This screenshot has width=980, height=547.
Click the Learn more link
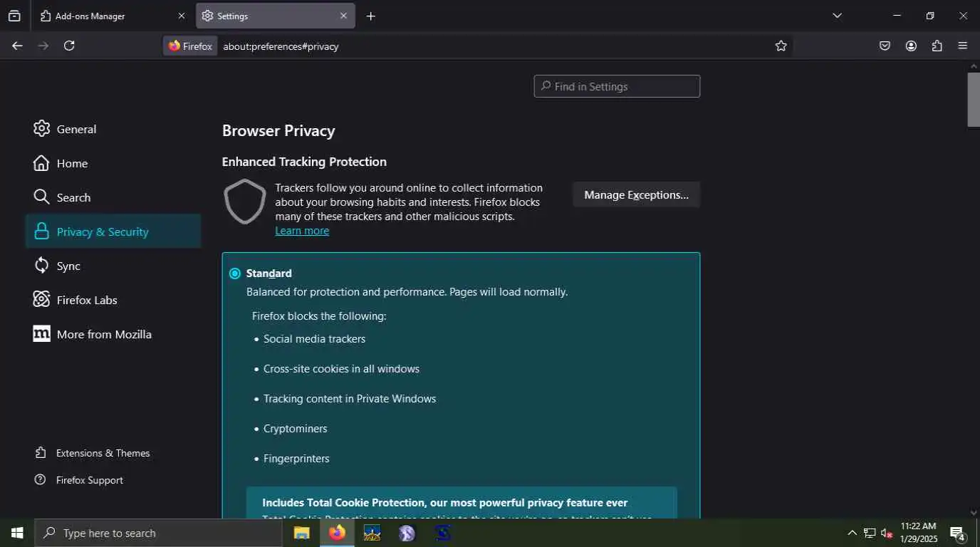coord(302,231)
